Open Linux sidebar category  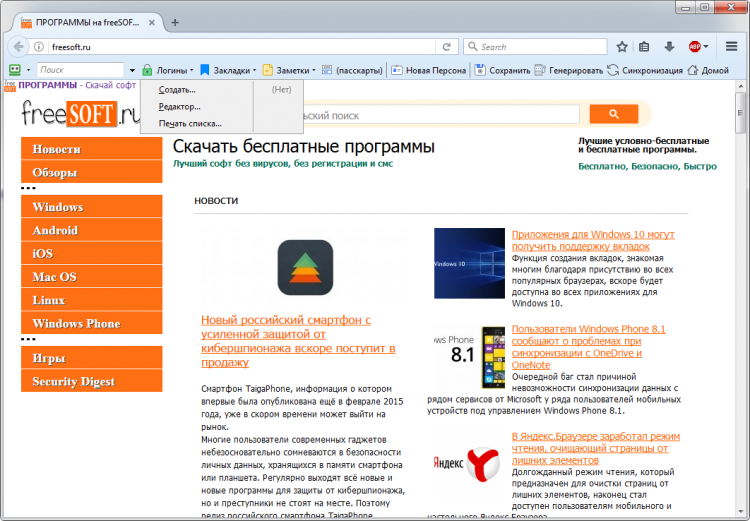pyautogui.click(x=91, y=300)
